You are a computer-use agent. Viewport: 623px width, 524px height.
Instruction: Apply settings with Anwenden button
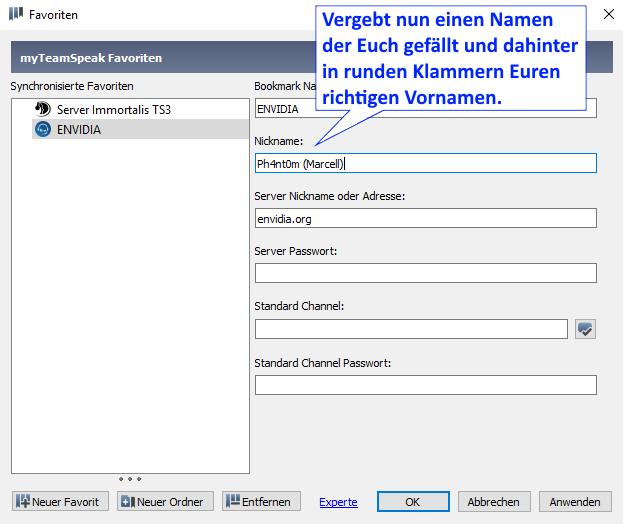coord(575,501)
